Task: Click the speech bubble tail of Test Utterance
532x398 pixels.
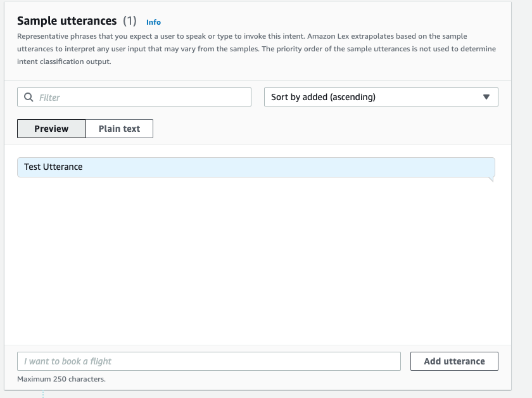Action: pyautogui.click(x=490, y=180)
